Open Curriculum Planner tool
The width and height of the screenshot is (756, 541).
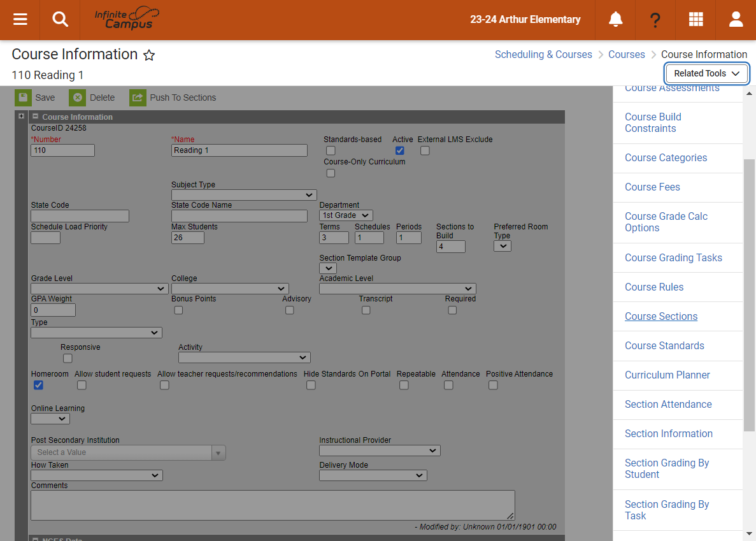pos(667,375)
